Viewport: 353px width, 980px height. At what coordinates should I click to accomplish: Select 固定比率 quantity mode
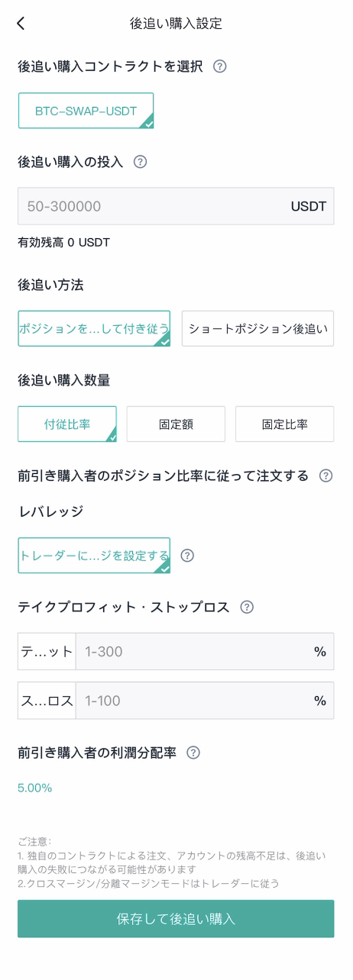tap(285, 424)
